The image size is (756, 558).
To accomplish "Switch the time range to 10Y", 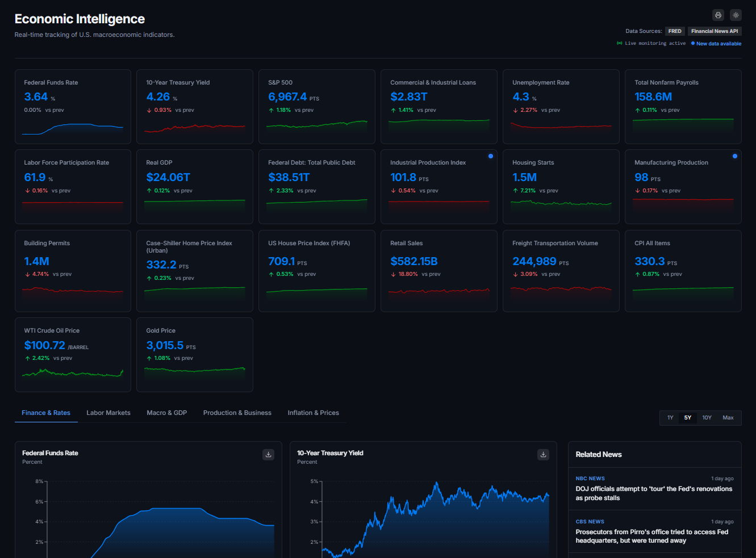I will point(707,417).
